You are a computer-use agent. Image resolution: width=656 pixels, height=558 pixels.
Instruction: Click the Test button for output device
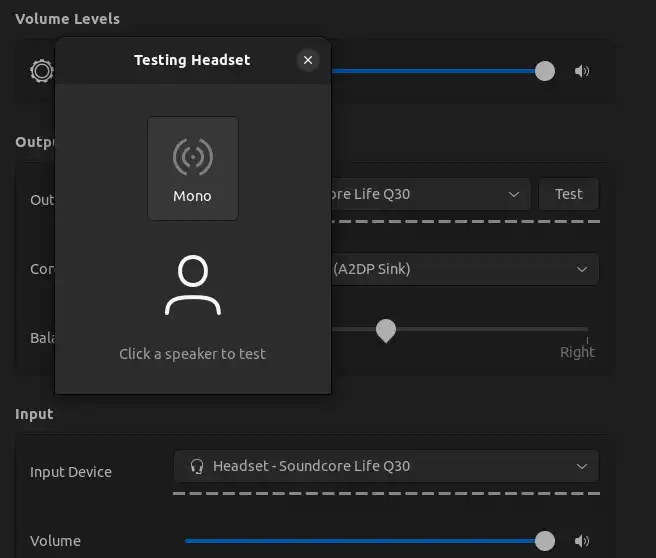pyautogui.click(x=569, y=194)
